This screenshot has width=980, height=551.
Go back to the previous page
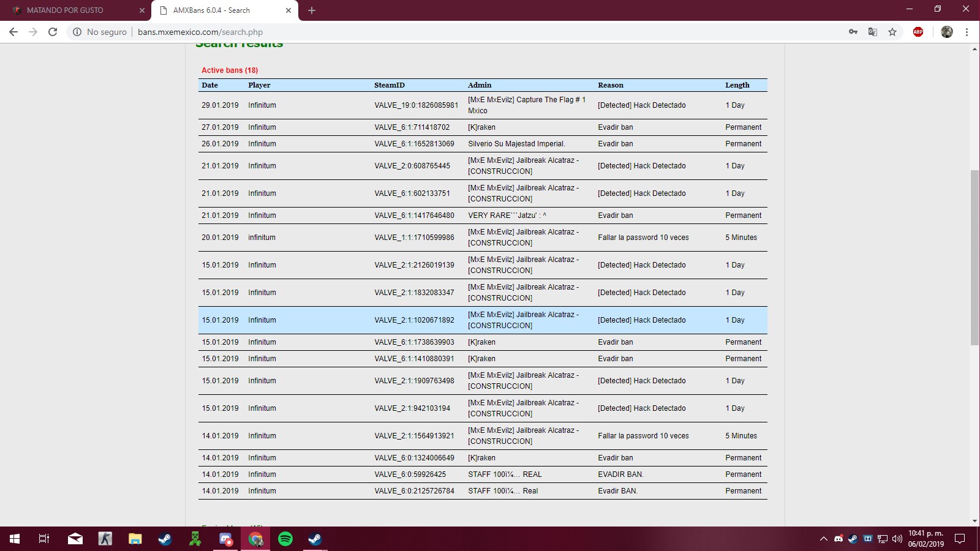(x=13, y=32)
